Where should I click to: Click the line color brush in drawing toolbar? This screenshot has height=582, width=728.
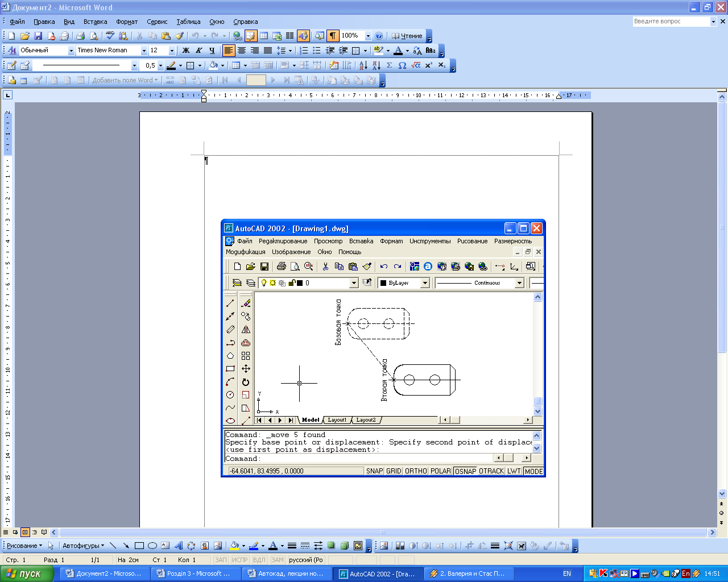point(254,546)
